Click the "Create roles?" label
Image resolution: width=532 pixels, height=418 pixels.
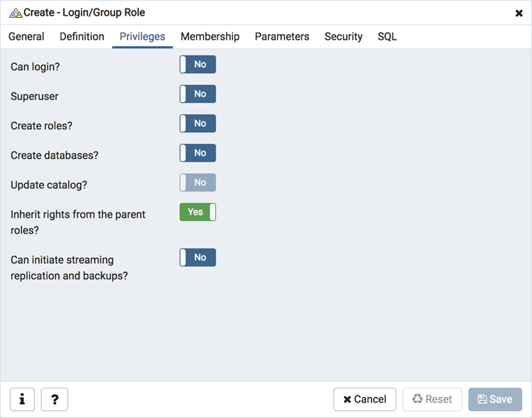click(x=41, y=126)
